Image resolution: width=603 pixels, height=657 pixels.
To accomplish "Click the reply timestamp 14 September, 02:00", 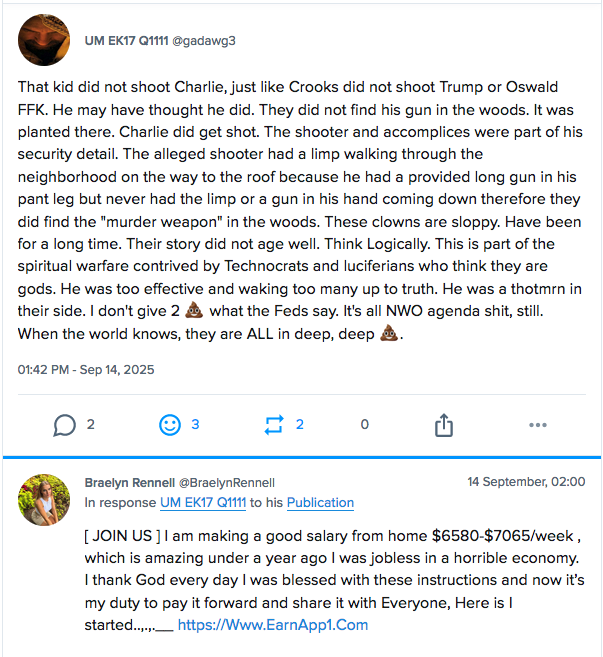I will [526, 482].
